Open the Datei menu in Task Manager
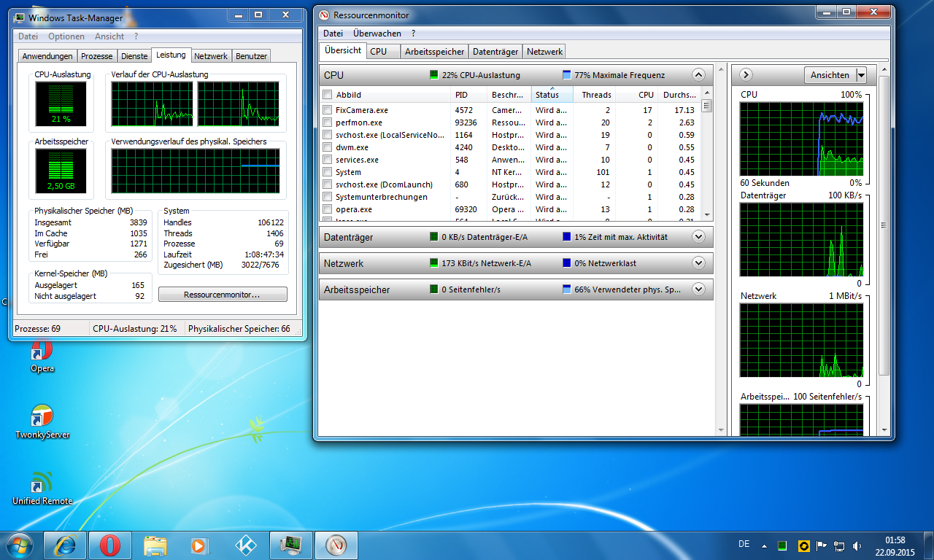Screen dimensions: 934x560 (x=28, y=36)
